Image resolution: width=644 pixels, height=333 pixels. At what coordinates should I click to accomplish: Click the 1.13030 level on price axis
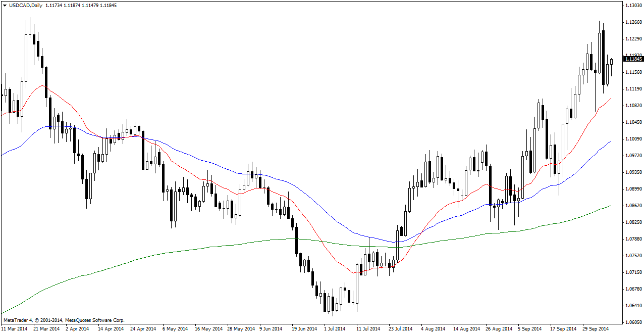[x=633, y=6]
